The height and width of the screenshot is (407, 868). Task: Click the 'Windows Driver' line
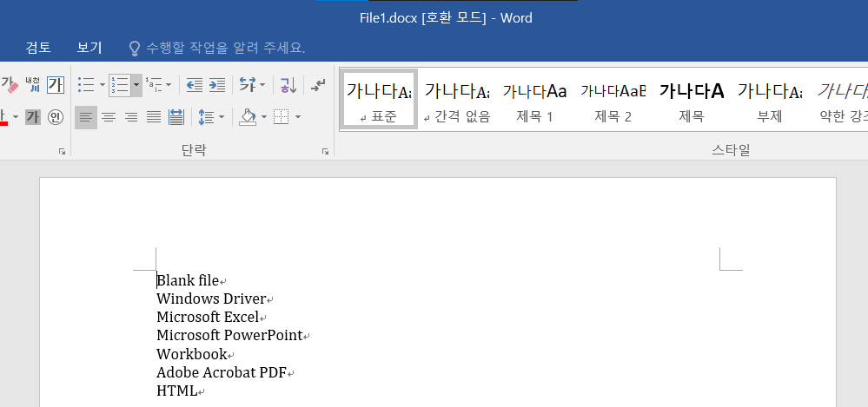point(211,299)
